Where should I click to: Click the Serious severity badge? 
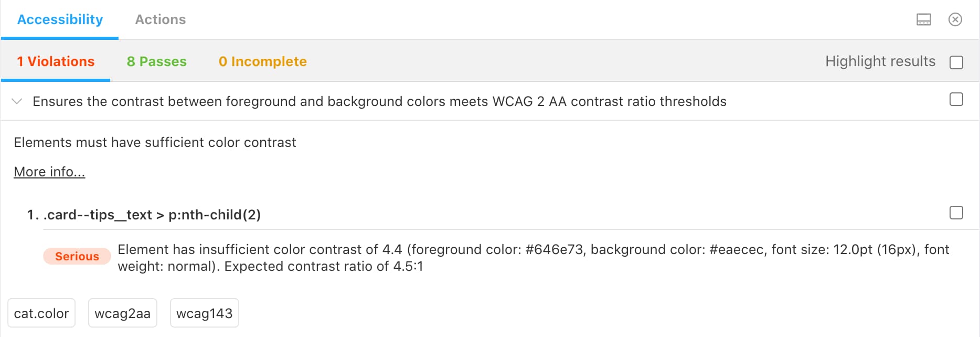click(x=77, y=256)
